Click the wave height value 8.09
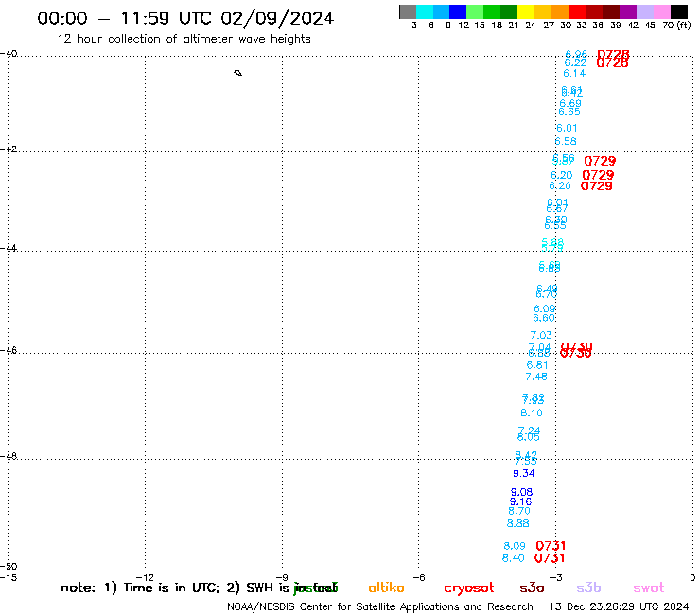The width and height of the screenshot is (700, 615). pyautogui.click(x=515, y=546)
